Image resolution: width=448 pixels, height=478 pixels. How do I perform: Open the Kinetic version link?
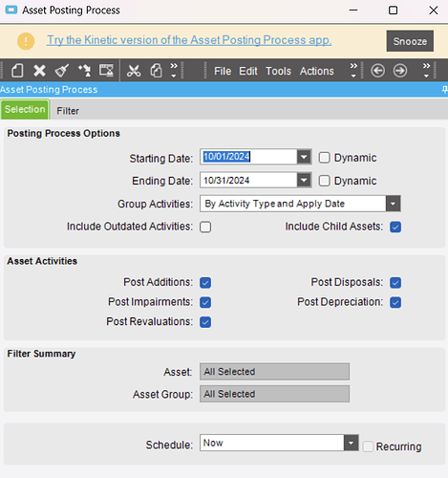tap(189, 40)
